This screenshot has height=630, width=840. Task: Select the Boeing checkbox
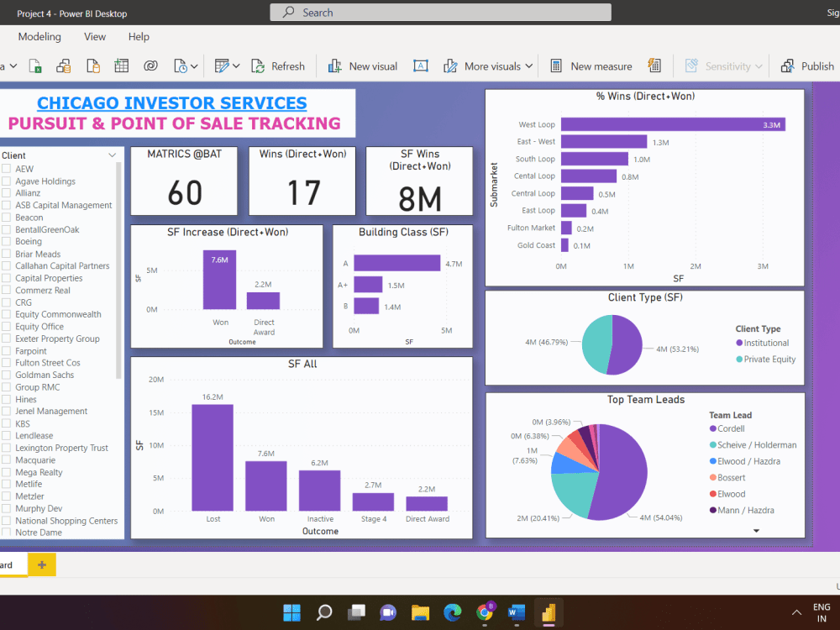(7, 242)
